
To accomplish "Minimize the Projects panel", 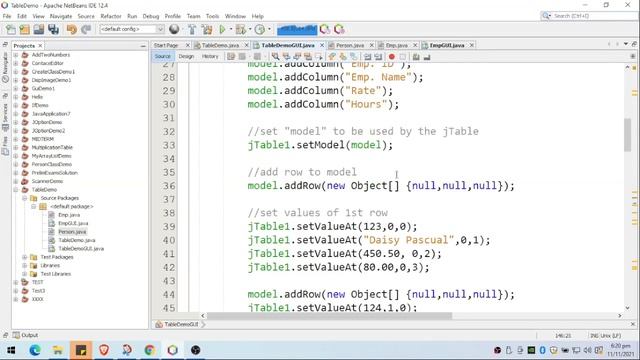I will [x=143, y=46].
